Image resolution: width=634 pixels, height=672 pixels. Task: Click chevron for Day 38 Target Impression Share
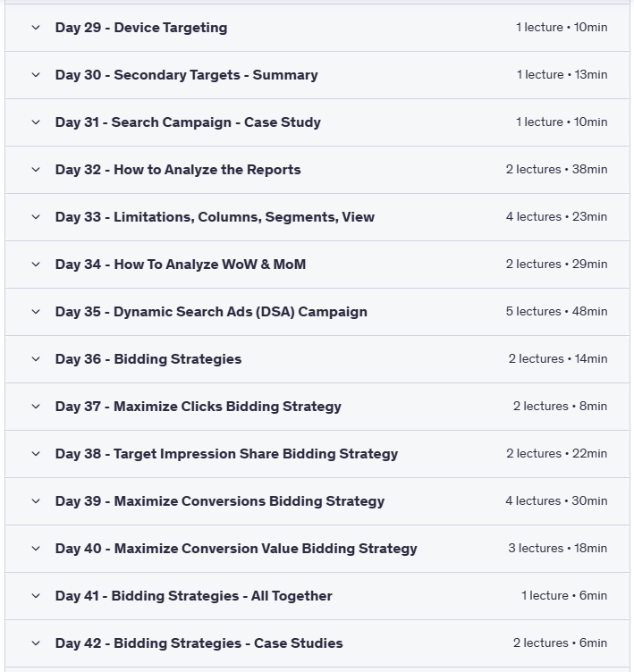pos(36,454)
